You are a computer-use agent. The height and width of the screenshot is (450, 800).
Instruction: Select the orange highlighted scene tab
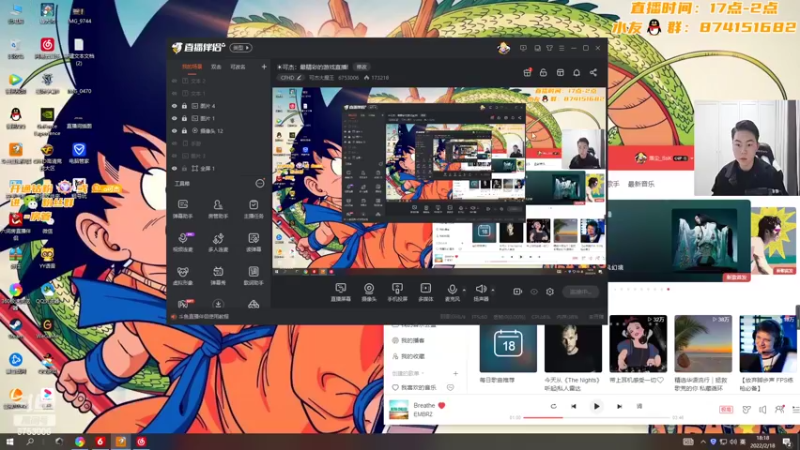tap(192, 67)
